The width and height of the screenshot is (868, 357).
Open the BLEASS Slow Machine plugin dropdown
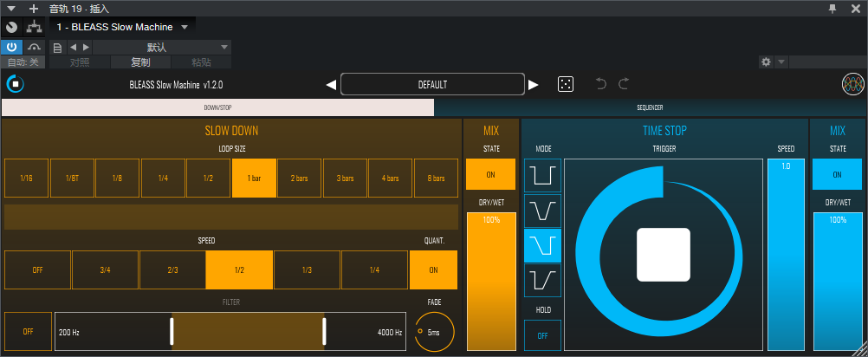[x=185, y=27]
